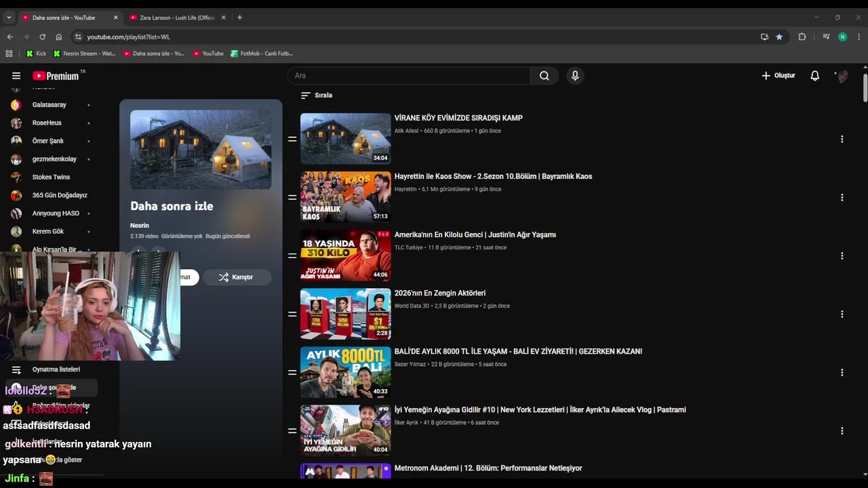This screenshot has height=488, width=868.
Task: Open a new browser tab
Action: click(239, 18)
